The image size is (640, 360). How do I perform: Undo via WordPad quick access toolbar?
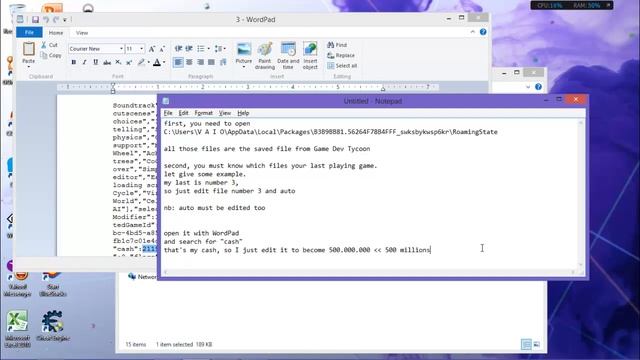(x=46, y=20)
